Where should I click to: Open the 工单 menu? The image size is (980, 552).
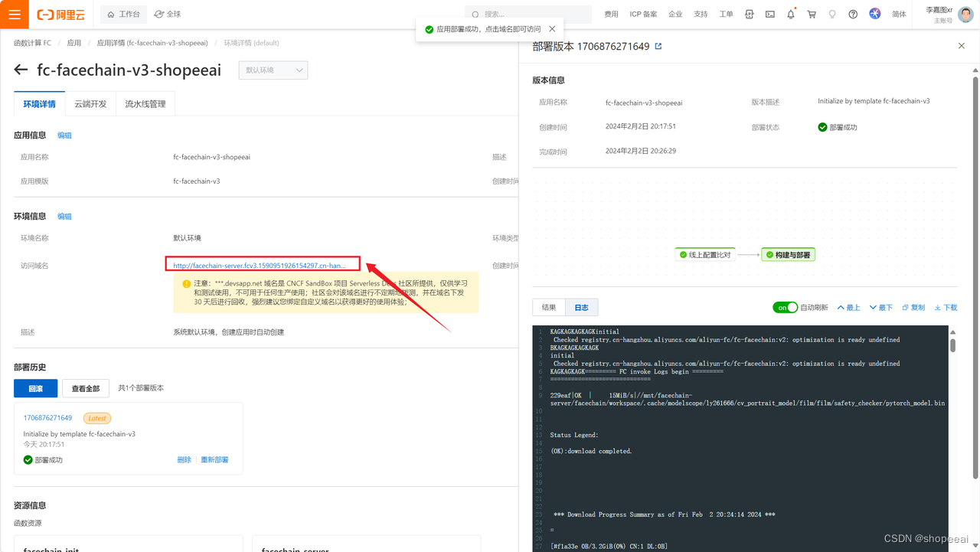tap(727, 15)
